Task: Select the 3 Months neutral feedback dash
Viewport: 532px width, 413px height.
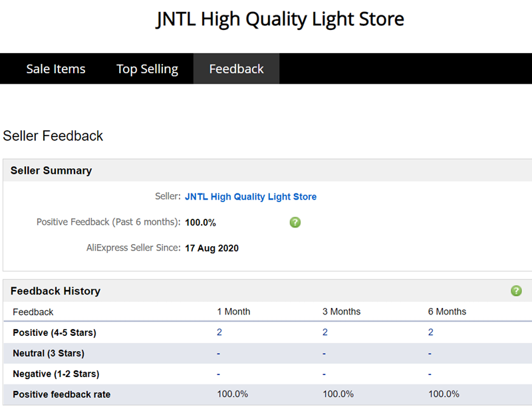Action: coord(324,353)
